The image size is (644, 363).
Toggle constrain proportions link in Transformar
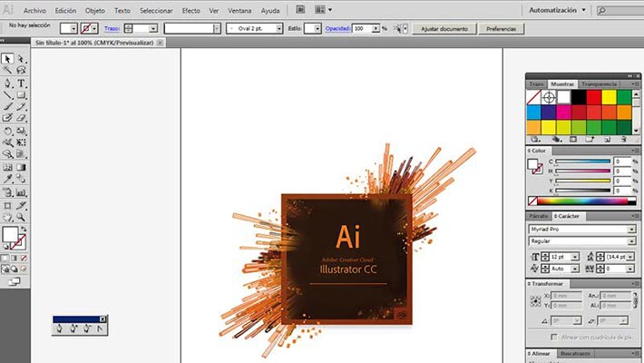click(x=635, y=300)
